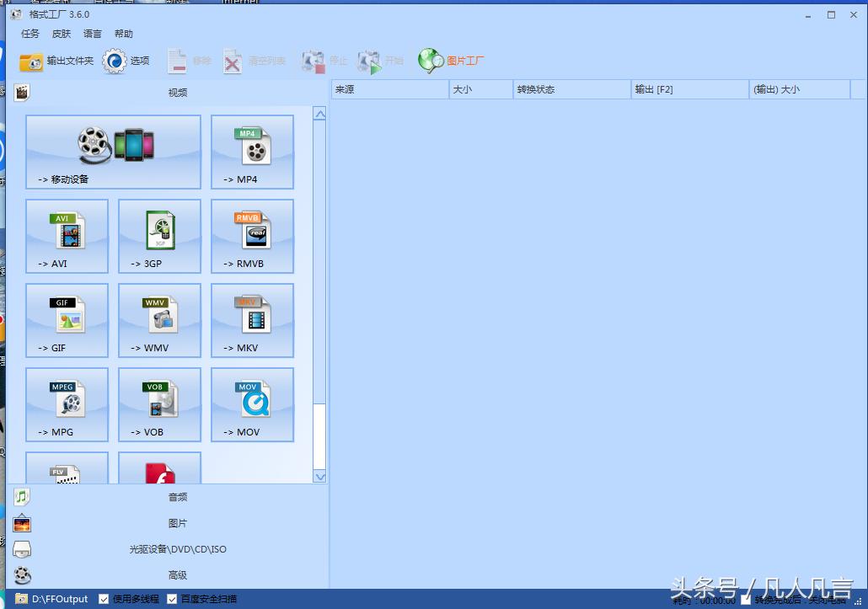Toggle 使用多线程 multithreading checkbox
868x609 pixels.
(x=104, y=599)
